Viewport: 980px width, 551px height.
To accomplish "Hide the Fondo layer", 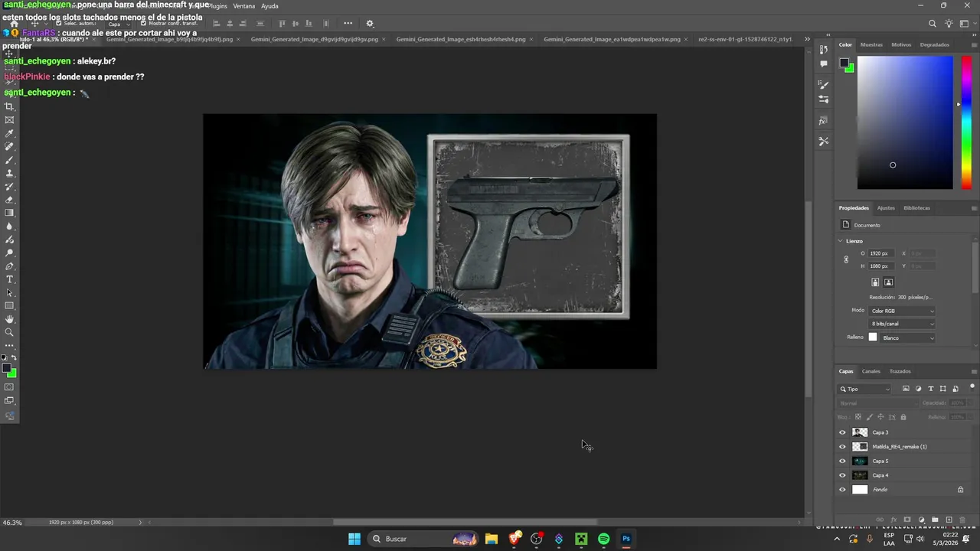I will click(843, 490).
